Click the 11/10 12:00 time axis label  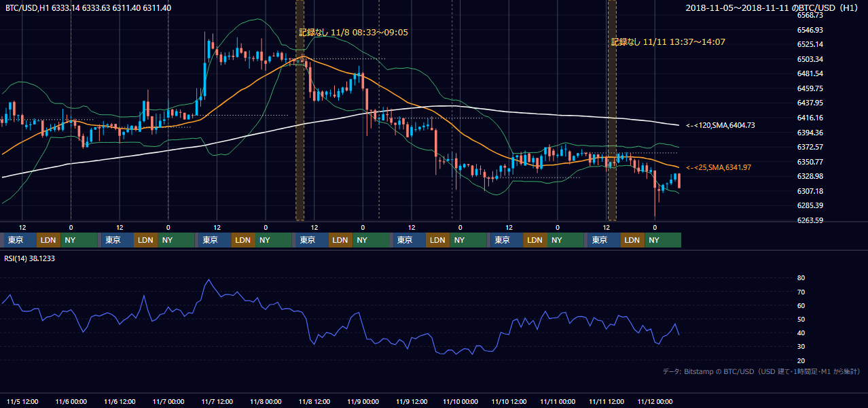coord(508,401)
